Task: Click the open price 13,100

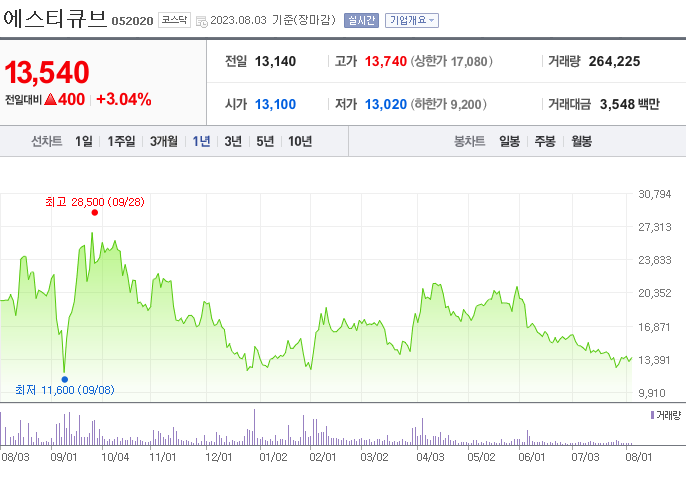Action: 275,104
